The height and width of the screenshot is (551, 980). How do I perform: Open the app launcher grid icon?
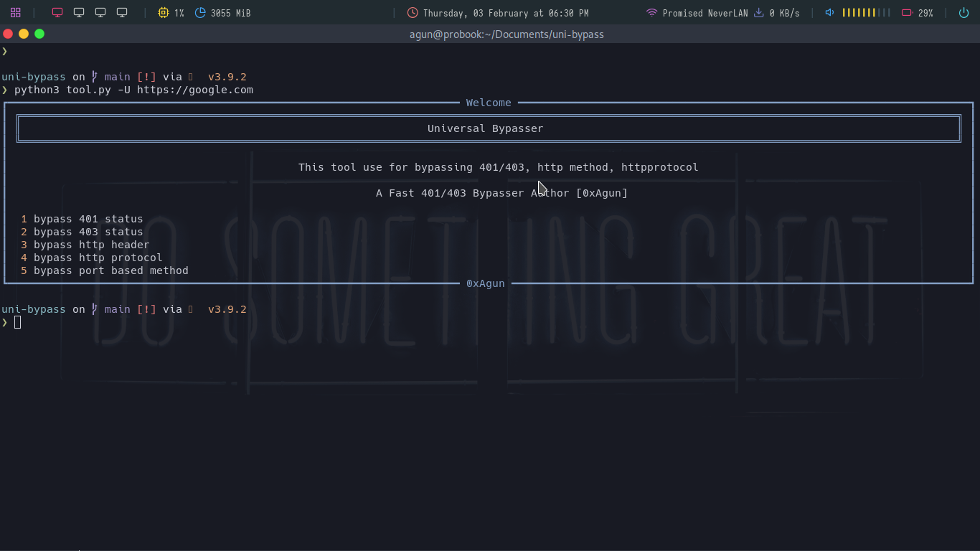[15, 13]
